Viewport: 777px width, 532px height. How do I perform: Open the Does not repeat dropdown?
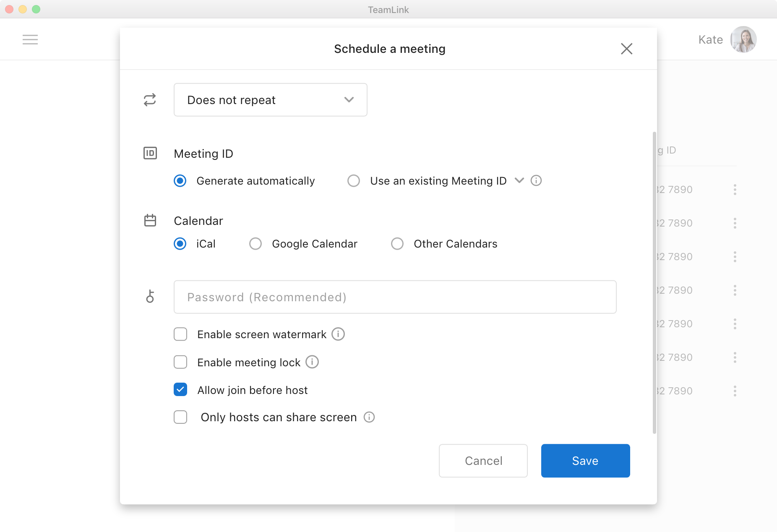(x=270, y=100)
